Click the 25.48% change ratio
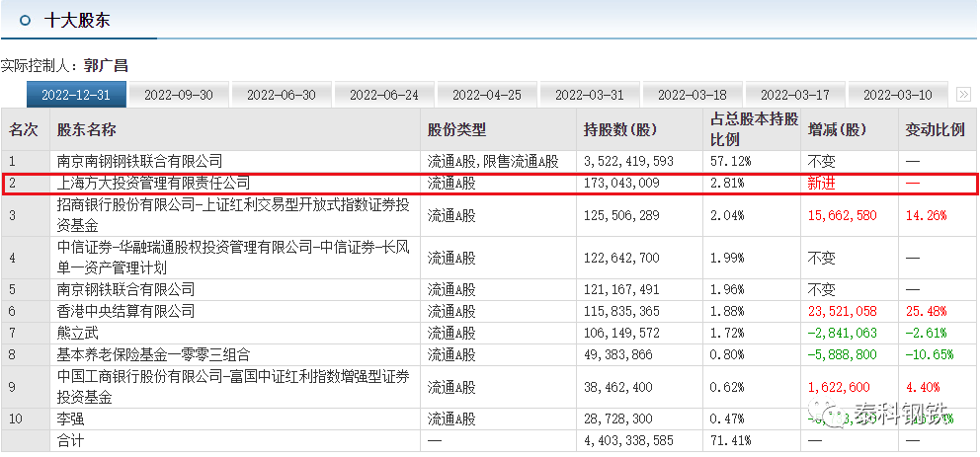This screenshot has width=980, height=457. click(x=927, y=311)
